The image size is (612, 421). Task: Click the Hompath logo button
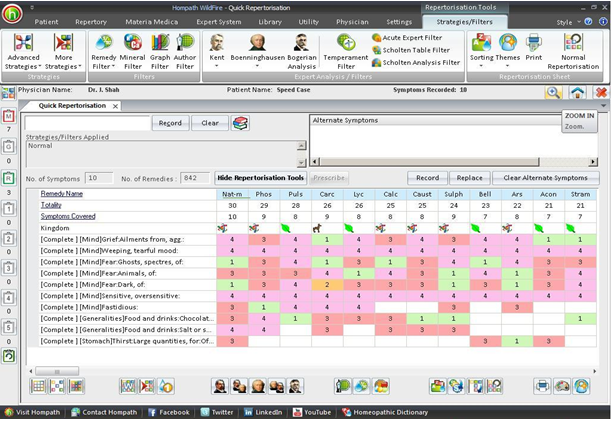(12, 14)
